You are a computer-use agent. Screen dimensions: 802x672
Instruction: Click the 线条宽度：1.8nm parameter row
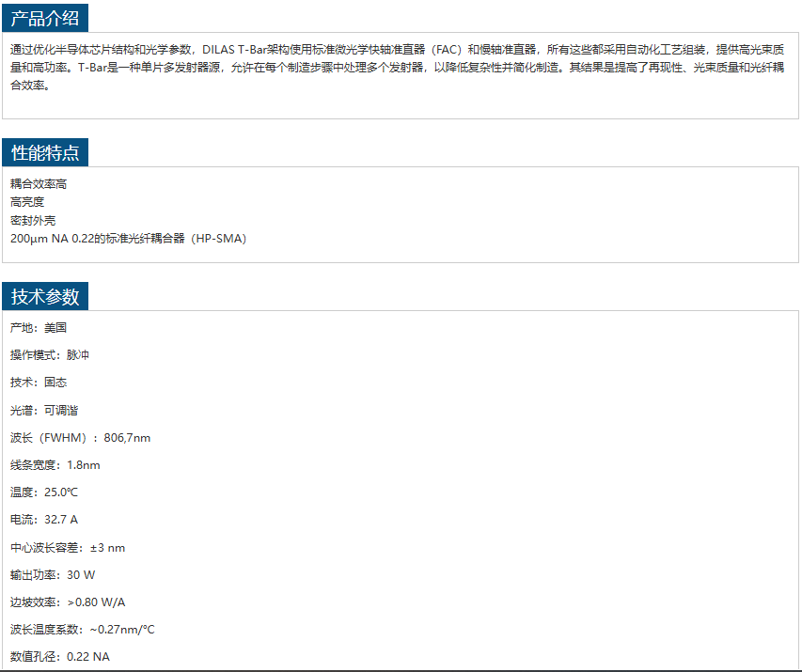coord(55,465)
